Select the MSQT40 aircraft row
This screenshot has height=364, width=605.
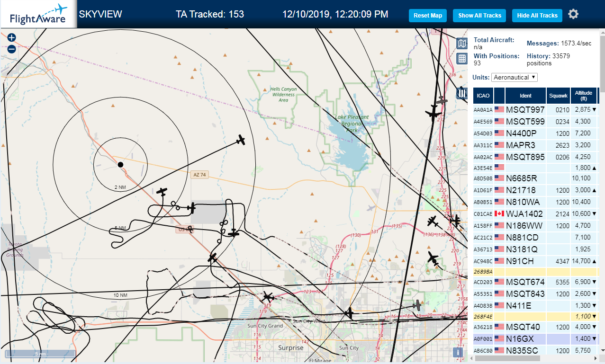coord(535,327)
